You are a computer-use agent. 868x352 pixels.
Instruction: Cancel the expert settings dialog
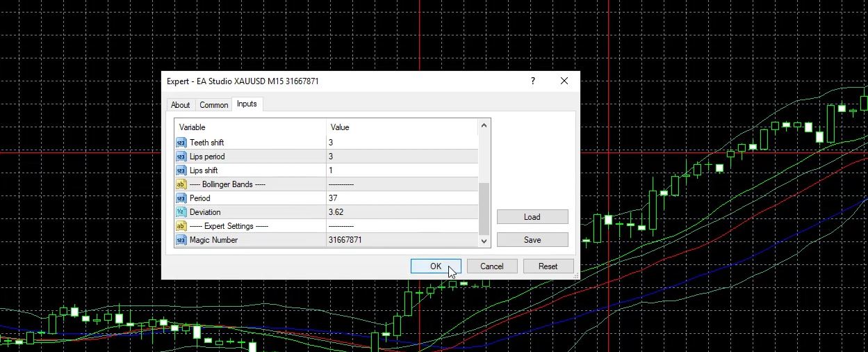point(491,266)
